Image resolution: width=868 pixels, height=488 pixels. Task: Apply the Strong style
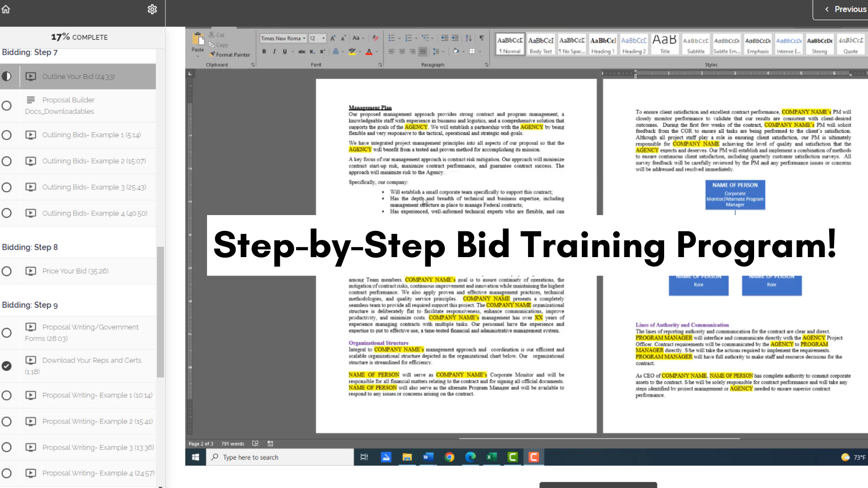click(x=819, y=44)
